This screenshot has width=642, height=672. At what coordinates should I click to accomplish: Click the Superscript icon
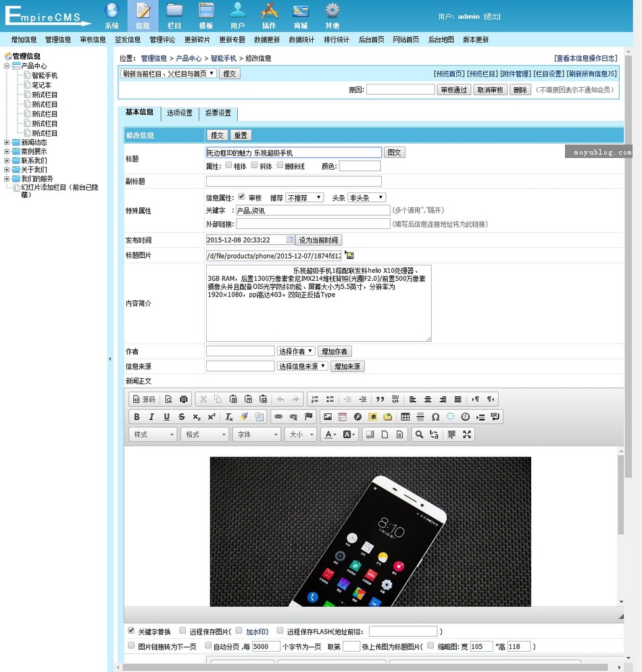pyautogui.click(x=212, y=417)
